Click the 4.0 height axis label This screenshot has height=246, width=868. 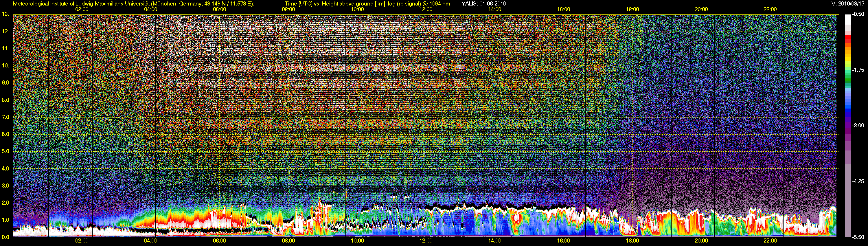5,168
